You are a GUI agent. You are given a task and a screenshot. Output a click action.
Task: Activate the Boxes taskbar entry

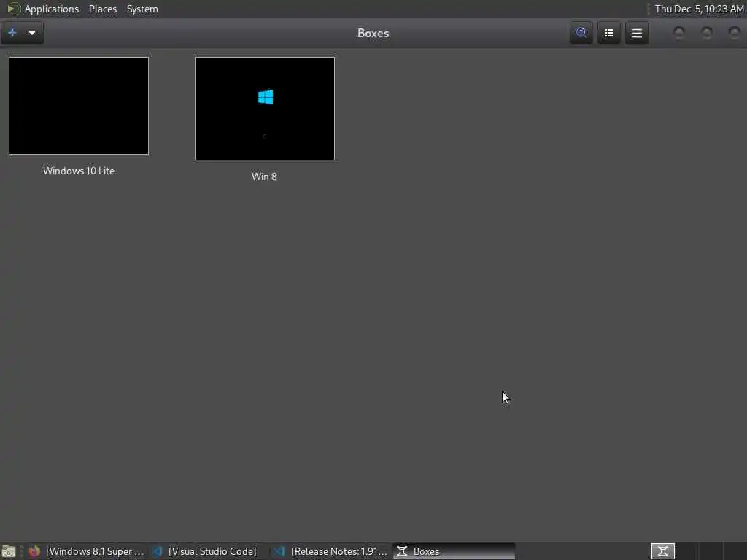point(454,551)
